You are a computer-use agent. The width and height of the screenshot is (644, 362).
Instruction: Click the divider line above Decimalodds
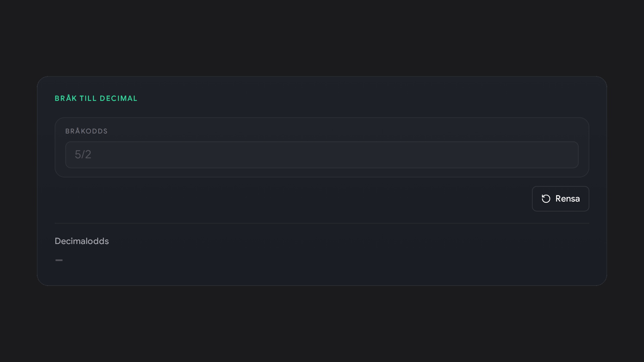click(x=322, y=223)
